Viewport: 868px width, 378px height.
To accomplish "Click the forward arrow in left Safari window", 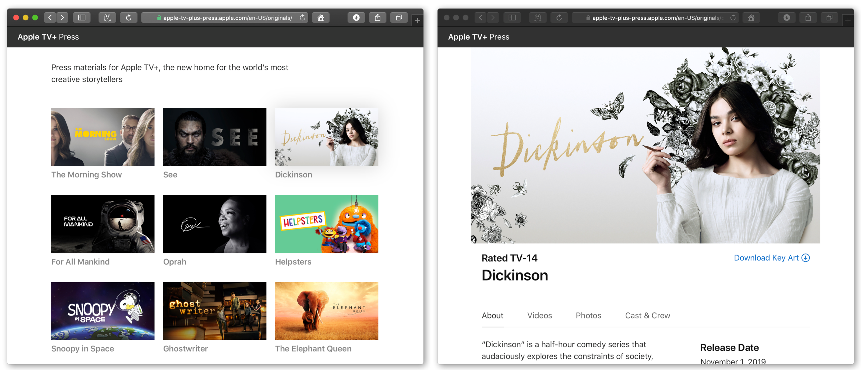I will pyautogui.click(x=62, y=17).
